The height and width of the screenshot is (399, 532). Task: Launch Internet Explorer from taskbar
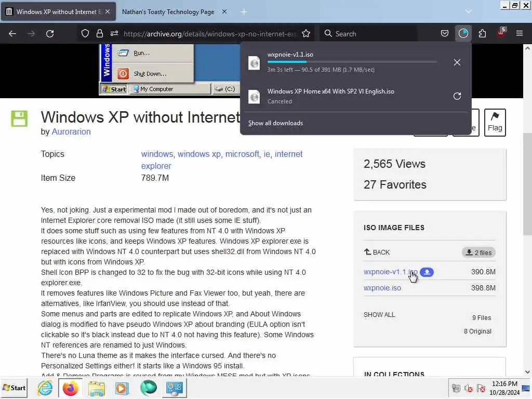click(45, 388)
